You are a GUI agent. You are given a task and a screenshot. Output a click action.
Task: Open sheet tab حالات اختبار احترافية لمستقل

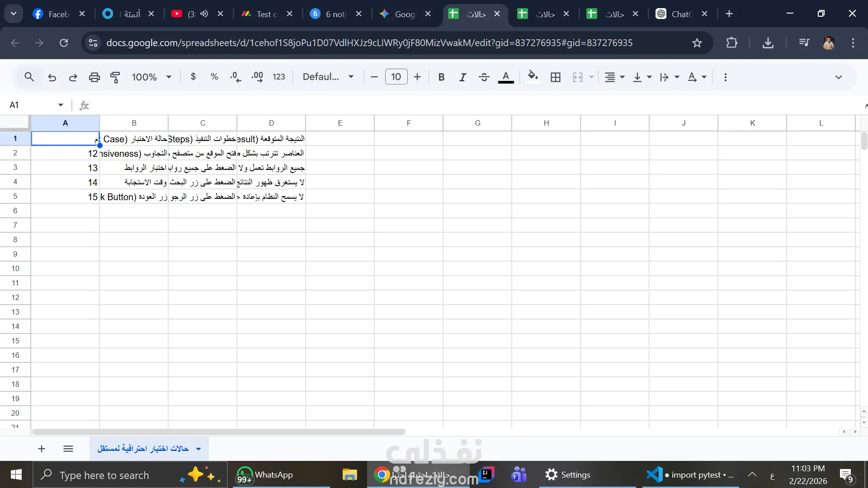pyautogui.click(x=143, y=449)
